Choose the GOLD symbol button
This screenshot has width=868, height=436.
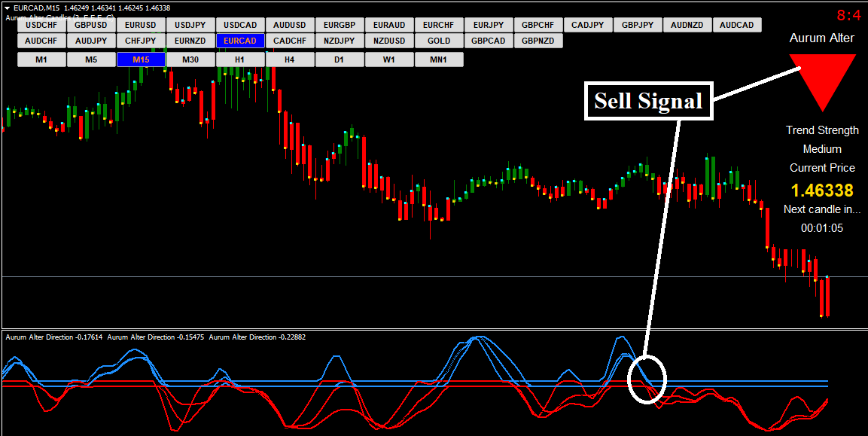point(439,41)
